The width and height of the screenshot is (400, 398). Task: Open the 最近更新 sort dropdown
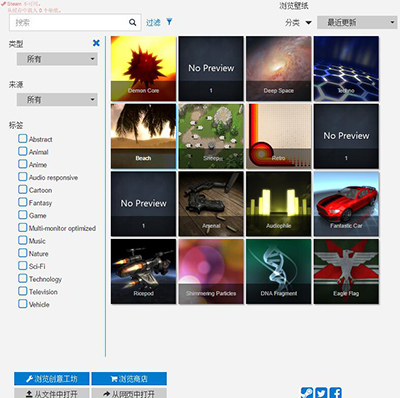pos(357,22)
